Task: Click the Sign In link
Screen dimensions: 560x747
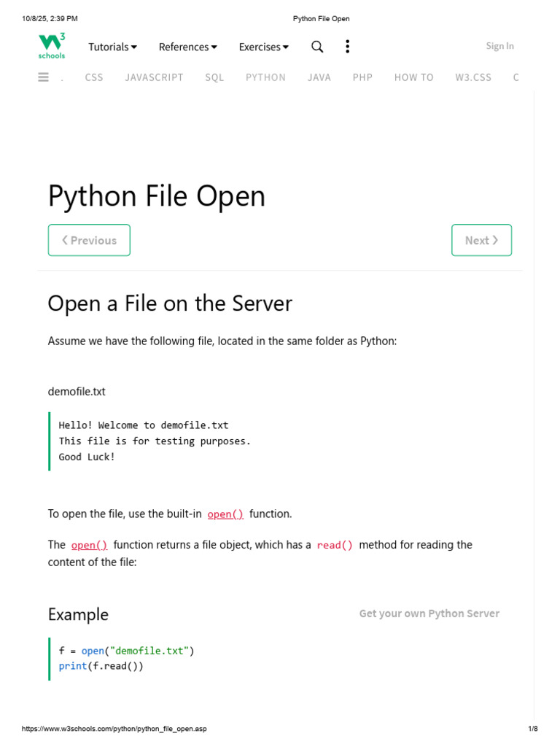Action: coord(499,46)
